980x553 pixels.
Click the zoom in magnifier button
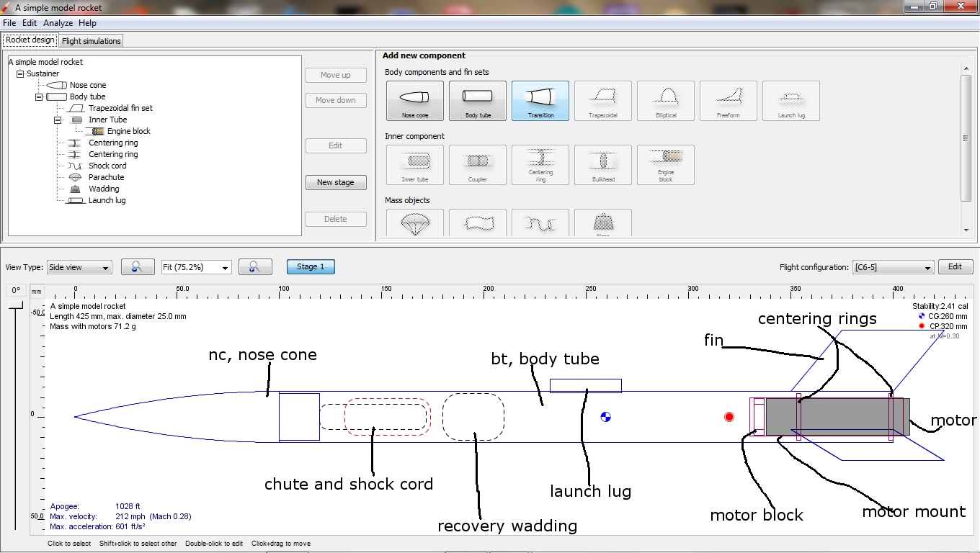[255, 267]
